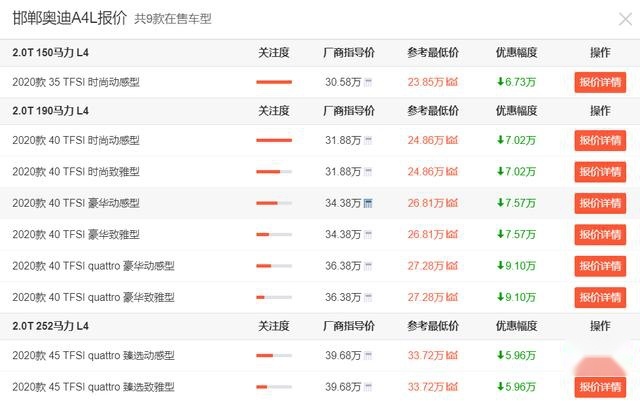640x401 pixels.
Task: Open calculator icon in 45 TFSI 臻选致雅型 row
Action: coord(368,387)
